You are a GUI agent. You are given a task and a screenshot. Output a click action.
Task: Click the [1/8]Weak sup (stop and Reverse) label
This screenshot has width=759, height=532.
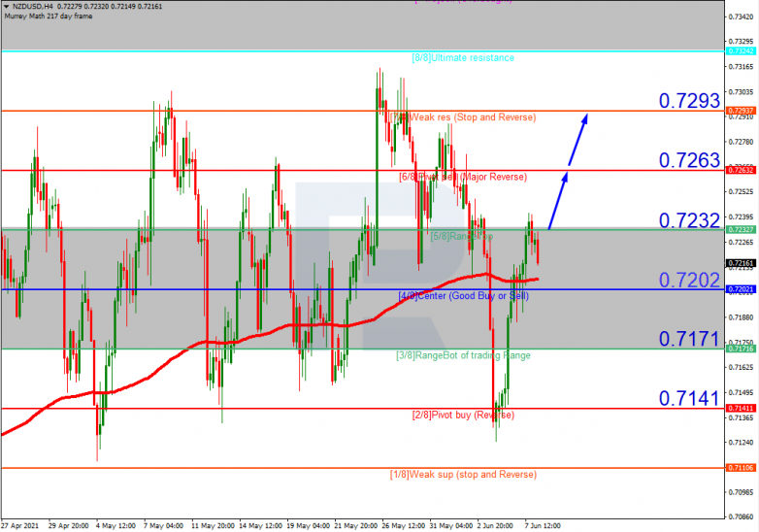pyautogui.click(x=463, y=475)
